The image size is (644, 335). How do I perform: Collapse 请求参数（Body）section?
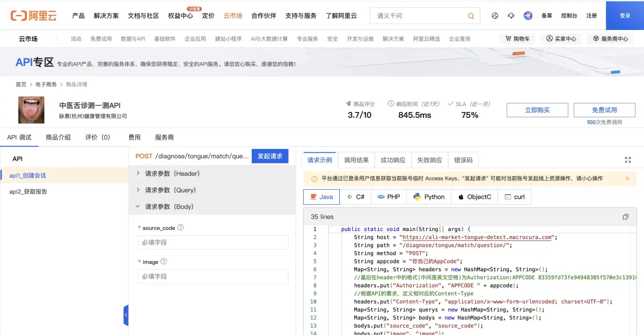coord(212,206)
